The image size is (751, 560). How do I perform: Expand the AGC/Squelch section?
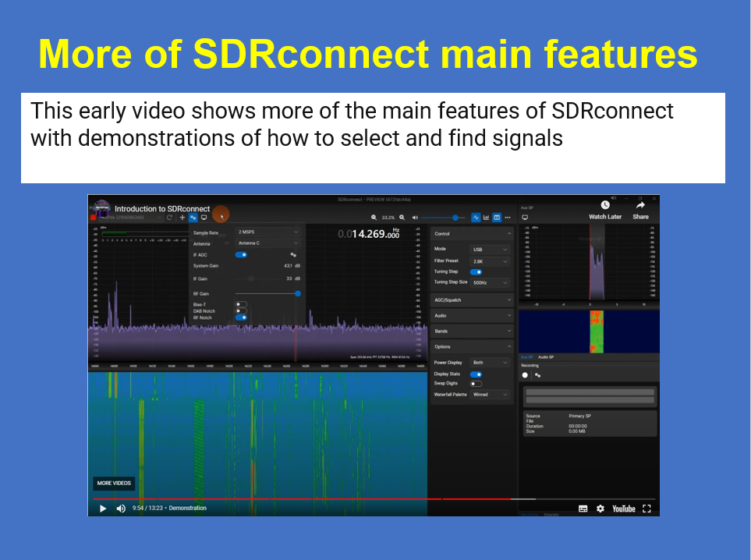tap(472, 299)
